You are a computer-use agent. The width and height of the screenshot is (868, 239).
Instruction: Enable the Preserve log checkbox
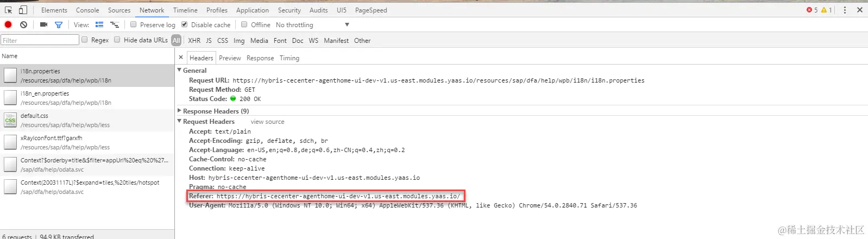134,24
